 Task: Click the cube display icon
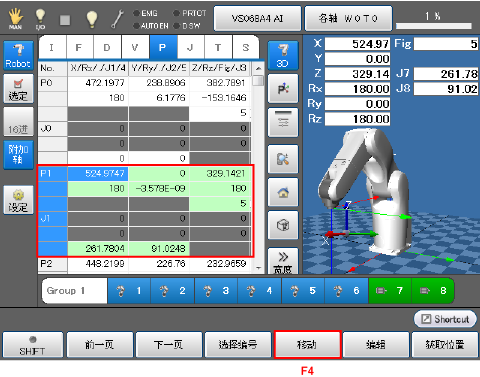pos(283,225)
